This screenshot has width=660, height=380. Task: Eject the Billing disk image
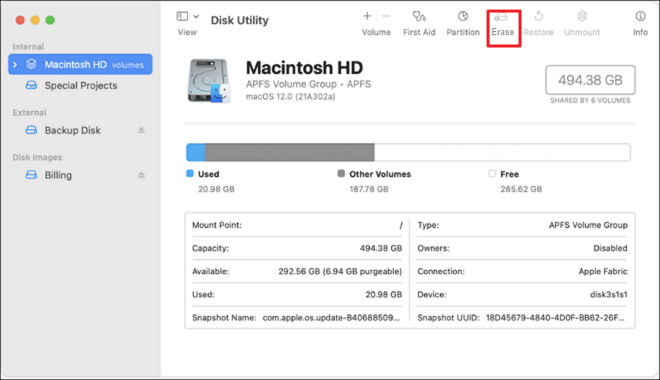click(141, 175)
